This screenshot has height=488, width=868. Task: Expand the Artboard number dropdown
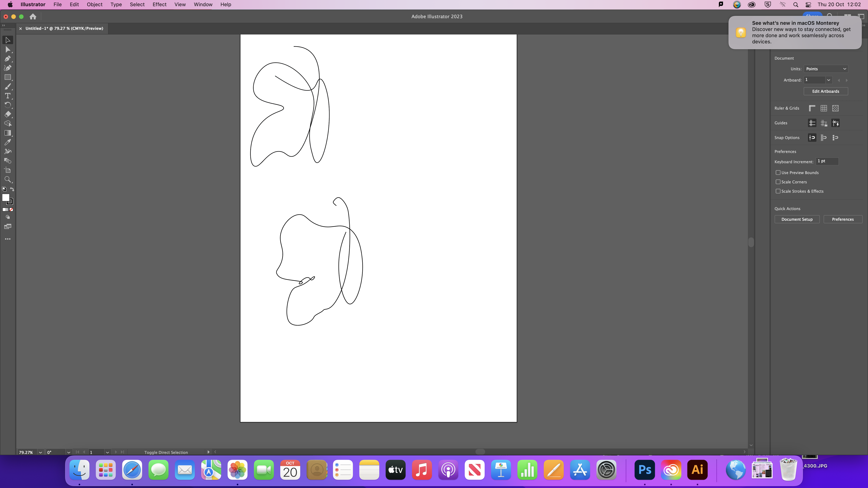click(x=828, y=80)
